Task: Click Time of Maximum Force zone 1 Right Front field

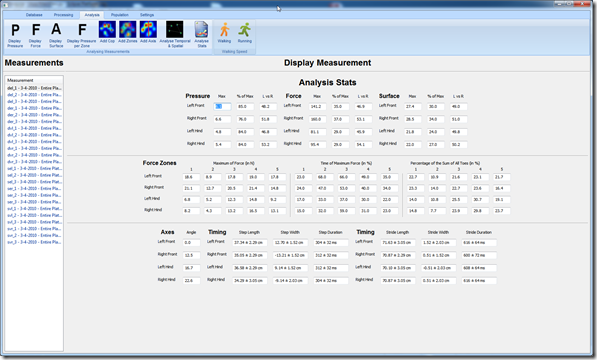Action: pos(303,188)
